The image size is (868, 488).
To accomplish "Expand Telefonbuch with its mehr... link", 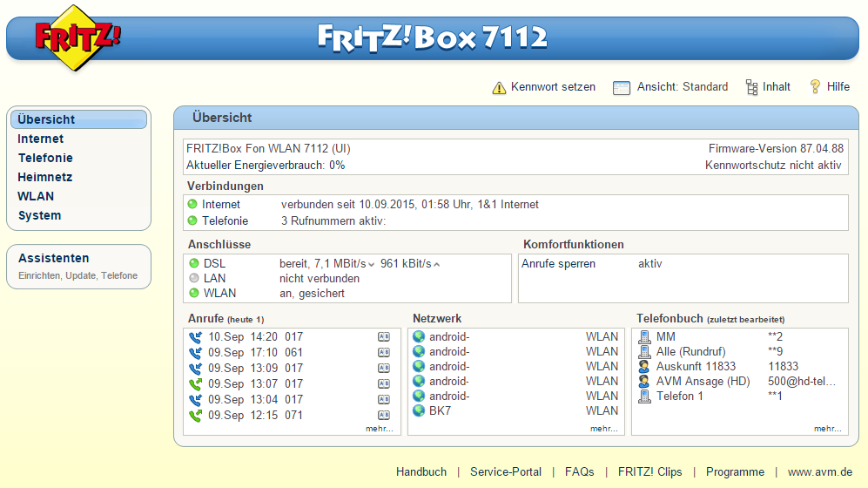I will click(827, 429).
